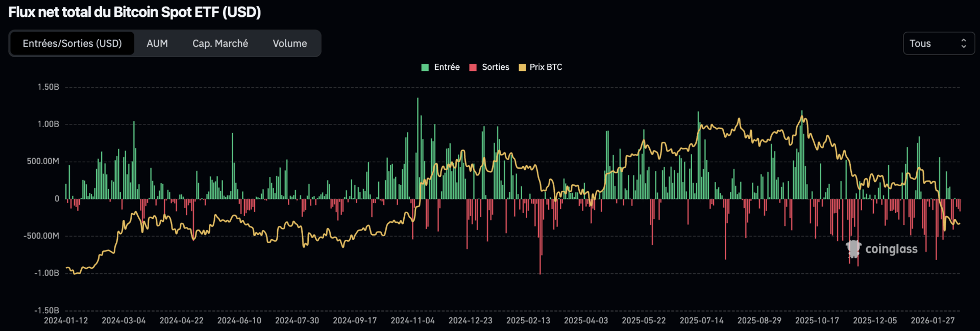The image size is (980, 331).
Task: Click the yellow Prix BTC legend square
Action: coord(522,67)
